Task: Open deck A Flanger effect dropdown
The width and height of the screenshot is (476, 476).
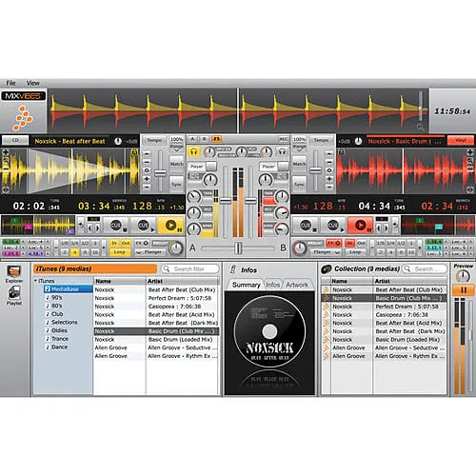Action: (x=150, y=252)
